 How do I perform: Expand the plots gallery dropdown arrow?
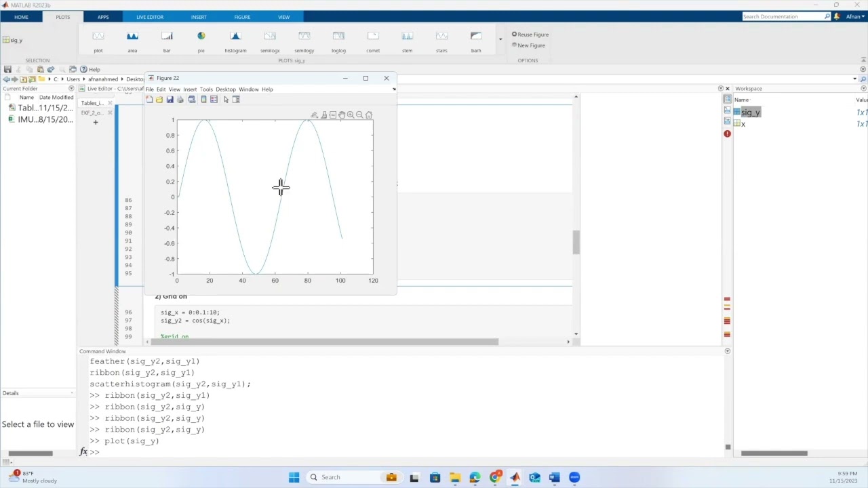pos(500,39)
